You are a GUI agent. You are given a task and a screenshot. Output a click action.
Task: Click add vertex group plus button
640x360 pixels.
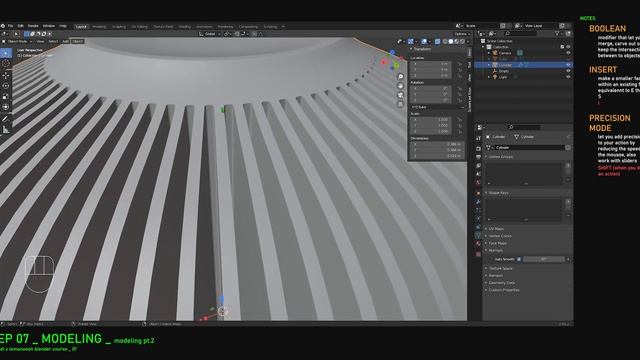click(x=568, y=165)
